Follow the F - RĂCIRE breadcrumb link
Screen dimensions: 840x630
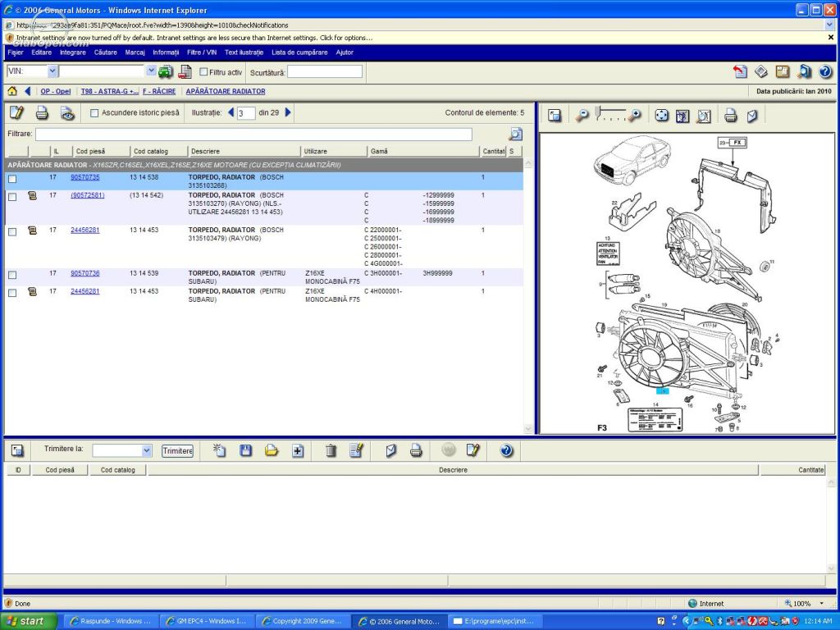(159, 92)
